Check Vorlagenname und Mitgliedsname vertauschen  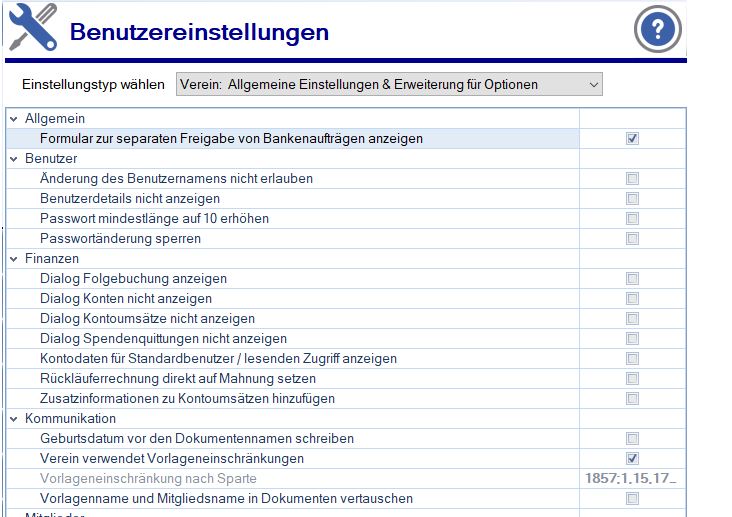(x=632, y=499)
